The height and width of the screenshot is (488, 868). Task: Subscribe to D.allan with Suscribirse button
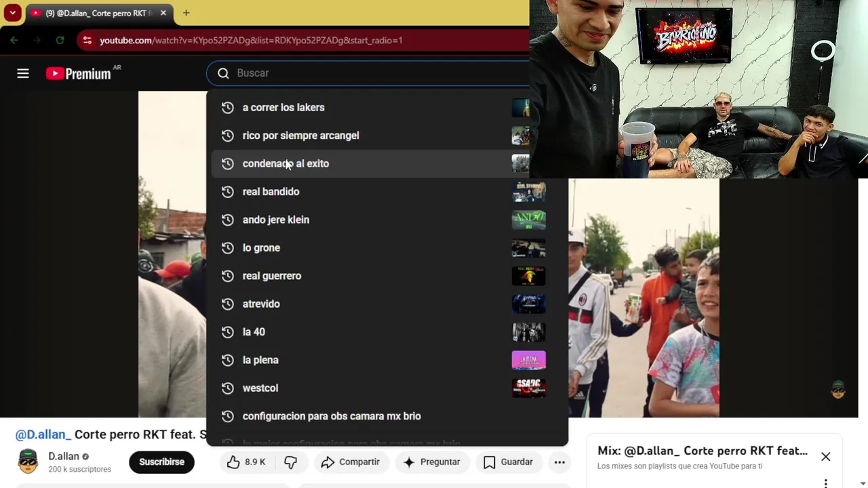point(161,462)
